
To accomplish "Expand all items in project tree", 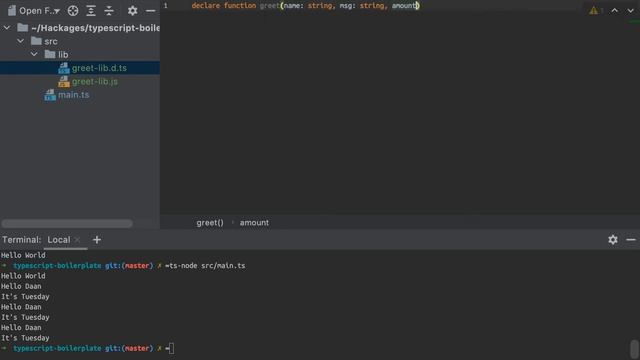I will (x=91, y=11).
